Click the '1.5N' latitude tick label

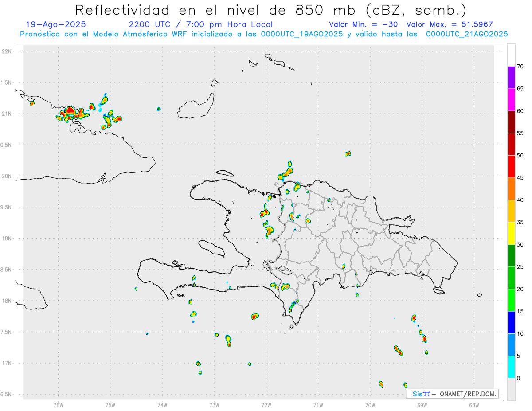pyautogui.click(x=7, y=82)
